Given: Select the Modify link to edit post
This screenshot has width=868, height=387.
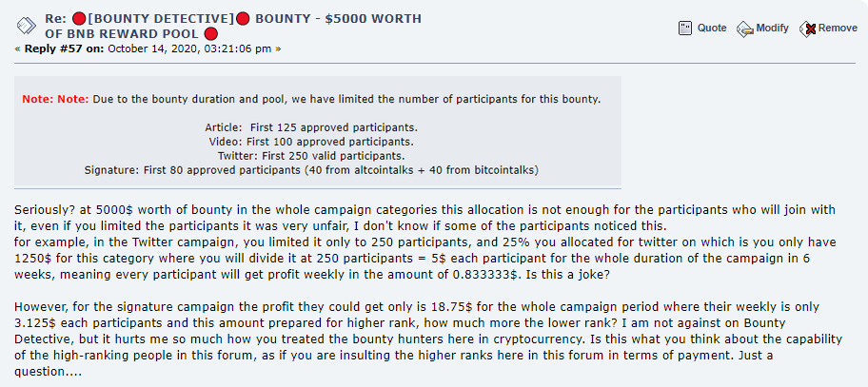Looking at the screenshot, I should (x=772, y=29).
